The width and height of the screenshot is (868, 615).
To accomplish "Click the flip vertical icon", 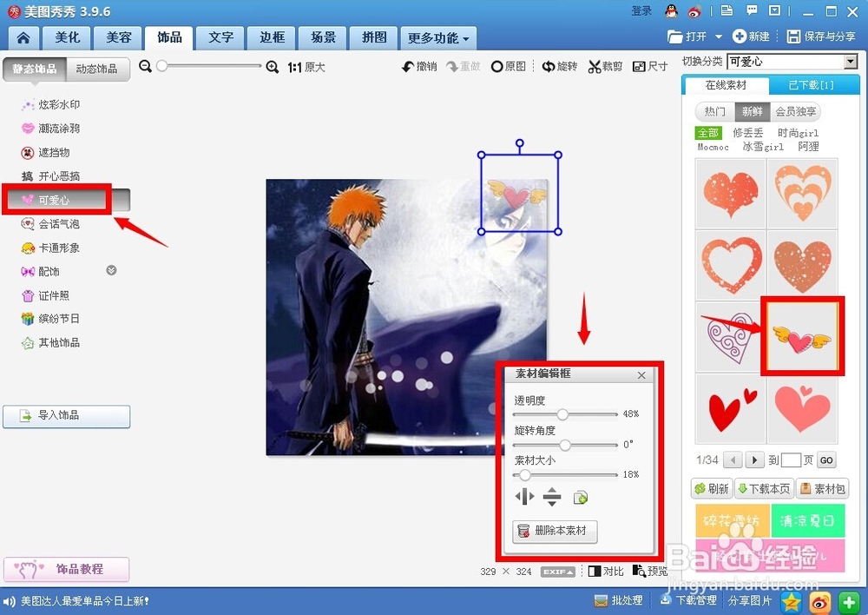I will click(x=552, y=497).
